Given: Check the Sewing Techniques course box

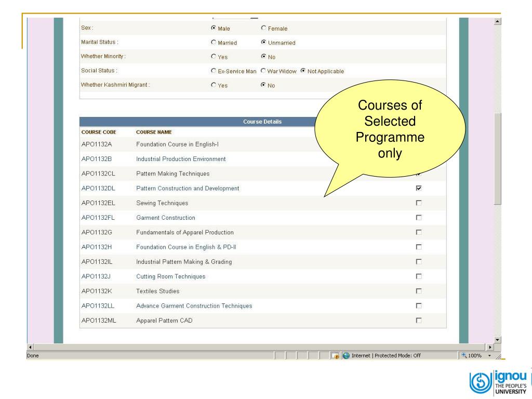Looking at the screenshot, I should pyautogui.click(x=419, y=203).
